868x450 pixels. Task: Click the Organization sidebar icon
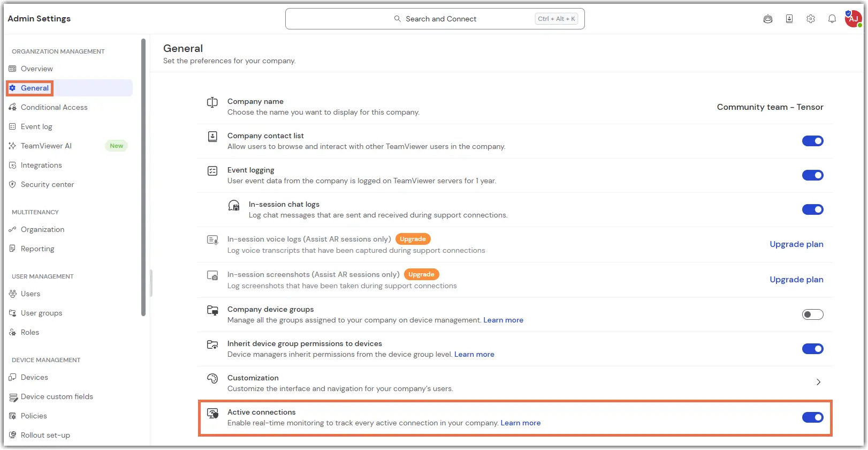click(x=12, y=229)
